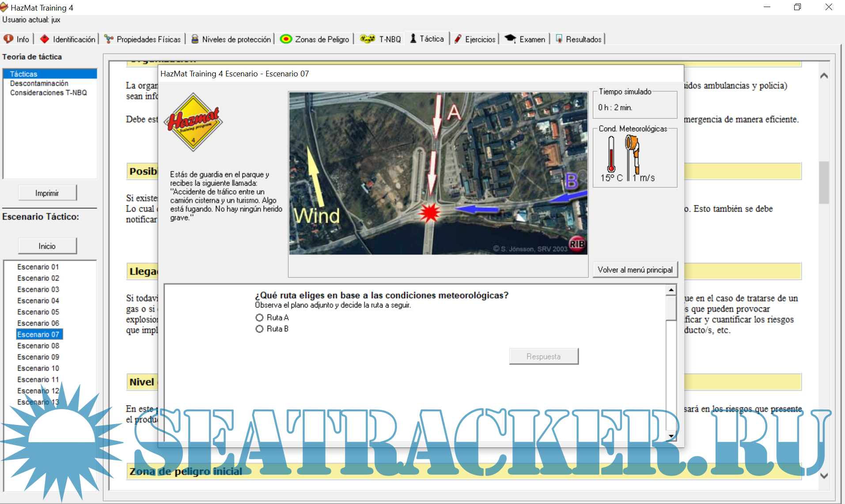Click the Zonas de Peligro target icon
This screenshot has height=504, width=845.
[x=286, y=39]
